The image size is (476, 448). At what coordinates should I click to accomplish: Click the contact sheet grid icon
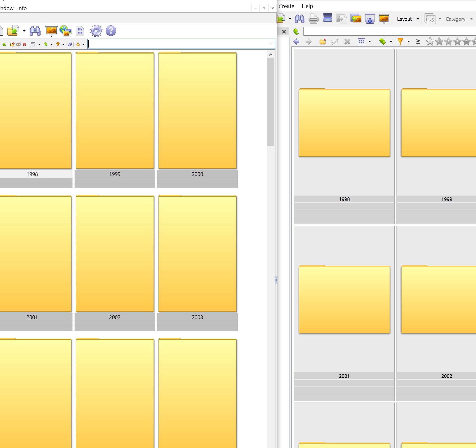(x=80, y=31)
